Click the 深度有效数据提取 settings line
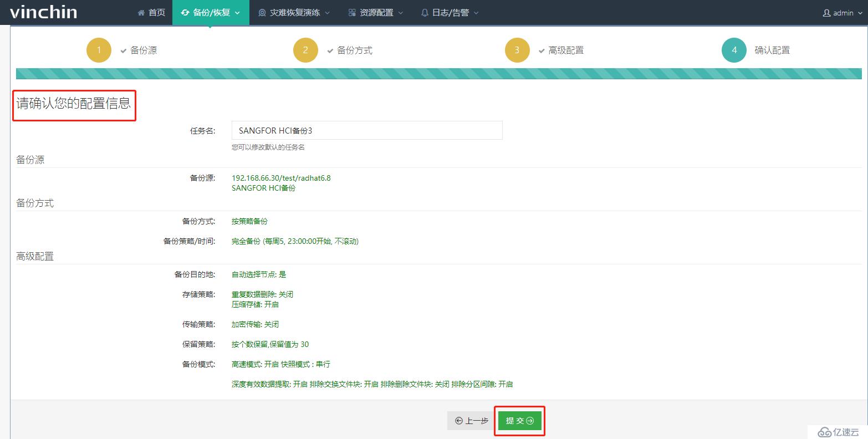 pyautogui.click(x=372, y=384)
